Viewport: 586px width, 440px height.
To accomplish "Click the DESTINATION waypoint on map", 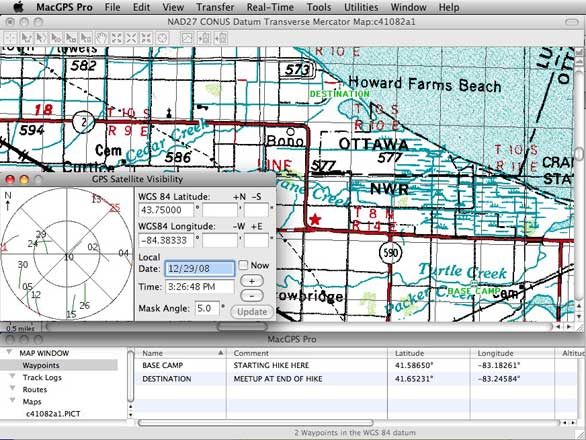I will (339, 94).
